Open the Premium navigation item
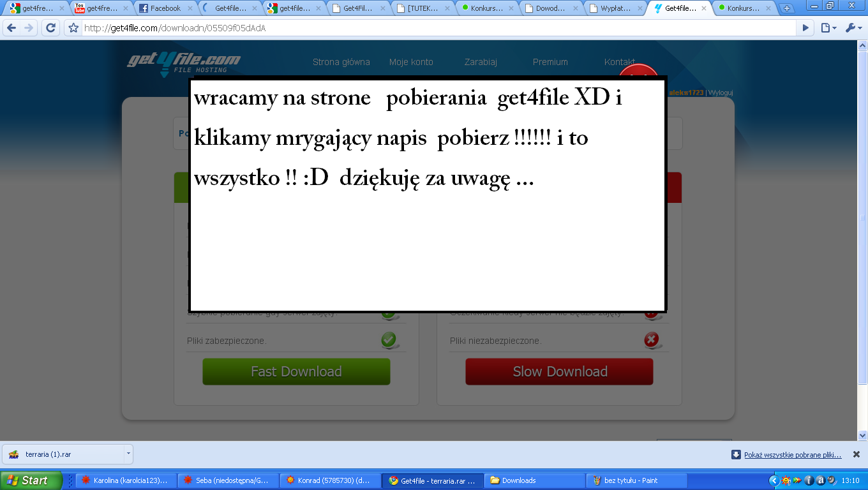This screenshot has height=490, width=868. (550, 62)
